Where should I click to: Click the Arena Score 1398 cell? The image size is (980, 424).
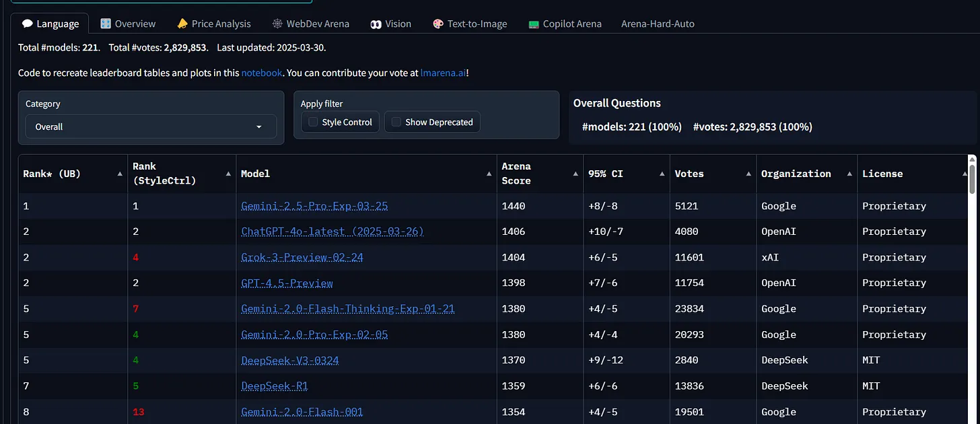coord(514,283)
